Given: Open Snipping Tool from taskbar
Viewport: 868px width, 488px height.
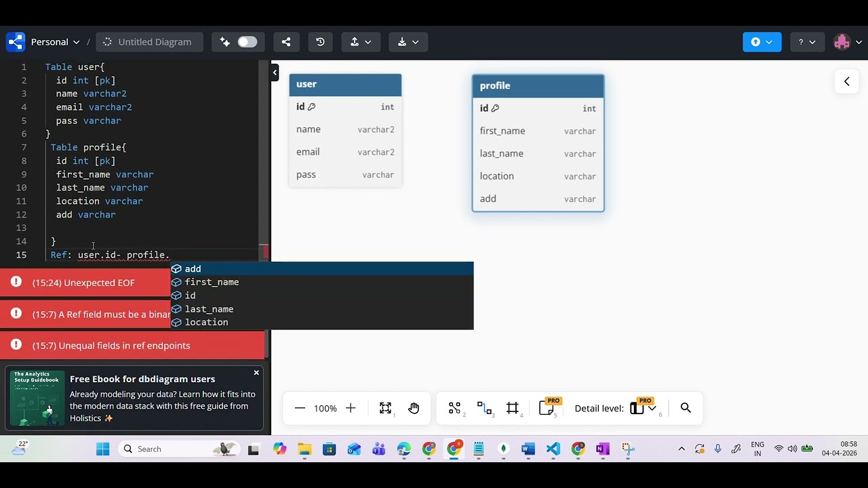Looking at the screenshot, I should point(628,449).
